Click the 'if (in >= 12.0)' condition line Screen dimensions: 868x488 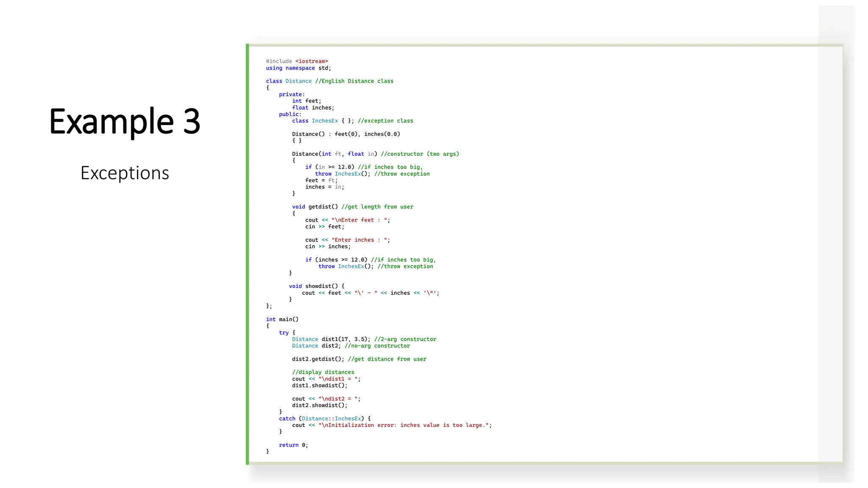point(364,167)
